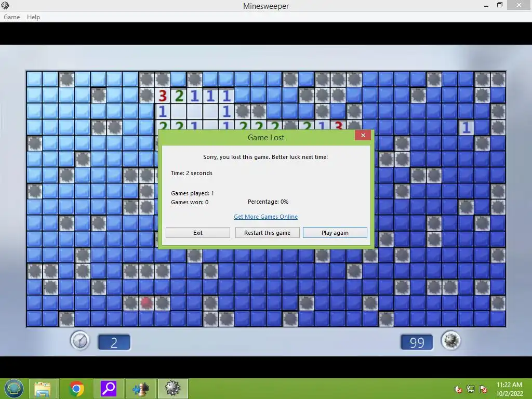Start a new game with Play again
Image resolution: width=532 pixels, height=399 pixels.
click(x=335, y=233)
